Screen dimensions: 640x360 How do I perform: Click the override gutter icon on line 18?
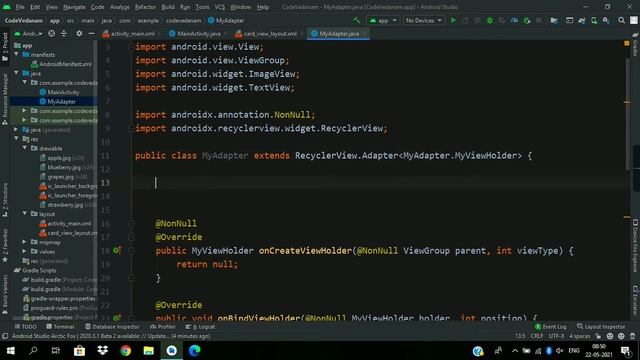click(x=117, y=250)
